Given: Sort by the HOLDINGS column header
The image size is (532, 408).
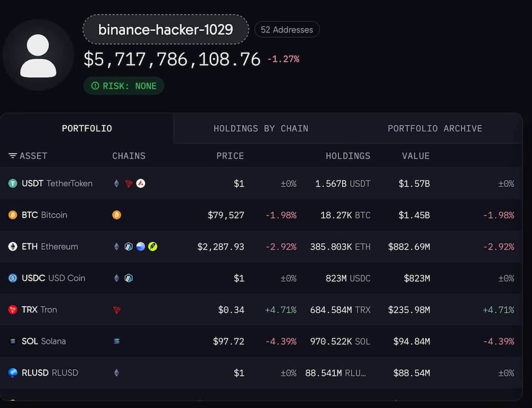Looking at the screenshot, I should tap(348, 156).
